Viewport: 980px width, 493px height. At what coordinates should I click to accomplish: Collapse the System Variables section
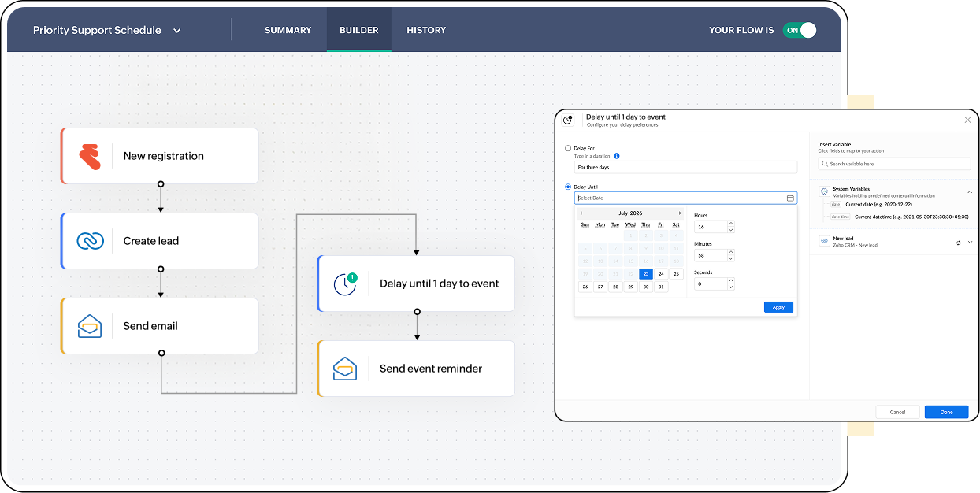coord(970,191)
